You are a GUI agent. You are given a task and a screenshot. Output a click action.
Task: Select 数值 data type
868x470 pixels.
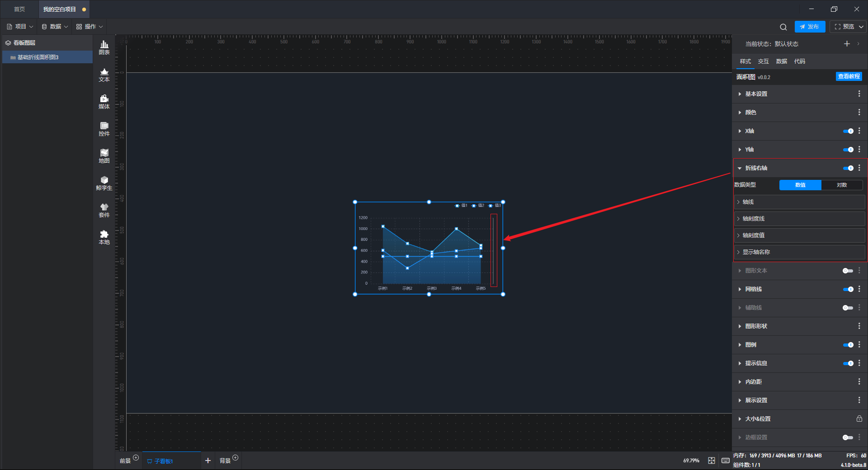coord(800,185)
